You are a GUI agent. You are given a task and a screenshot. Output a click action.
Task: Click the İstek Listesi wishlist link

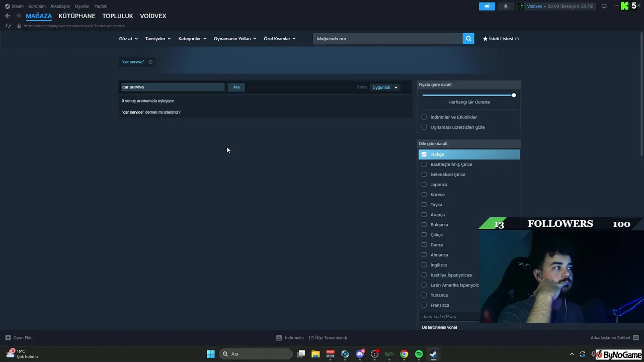click(501, 39)
